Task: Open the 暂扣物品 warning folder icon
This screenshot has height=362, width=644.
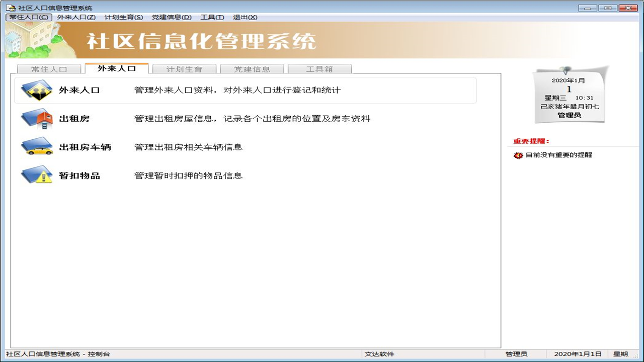Action: coord(36,176)
